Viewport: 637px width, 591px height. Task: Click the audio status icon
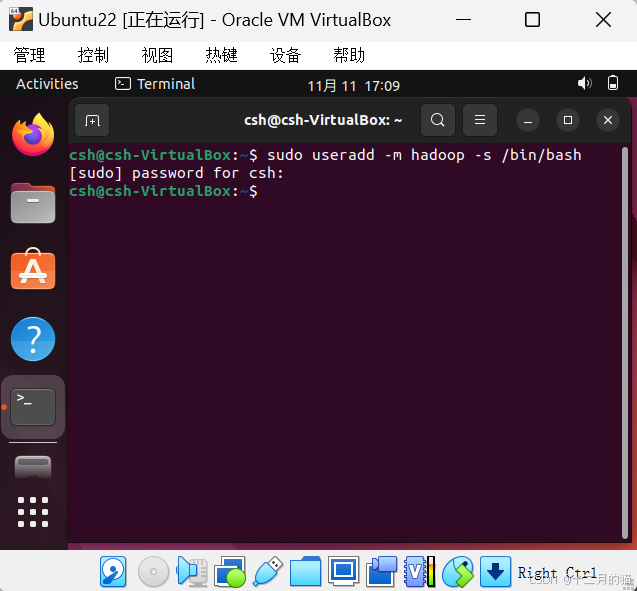(x=192, y=572)
